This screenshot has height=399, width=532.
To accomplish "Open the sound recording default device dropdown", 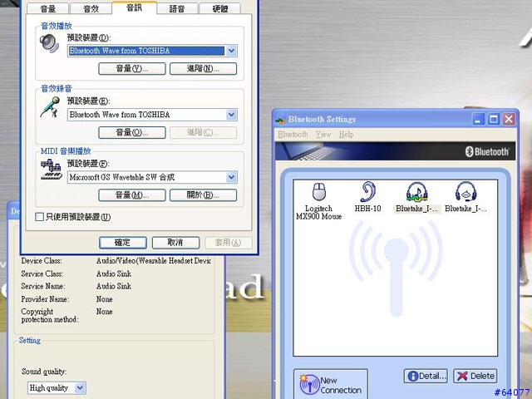I will coord(231,115).
